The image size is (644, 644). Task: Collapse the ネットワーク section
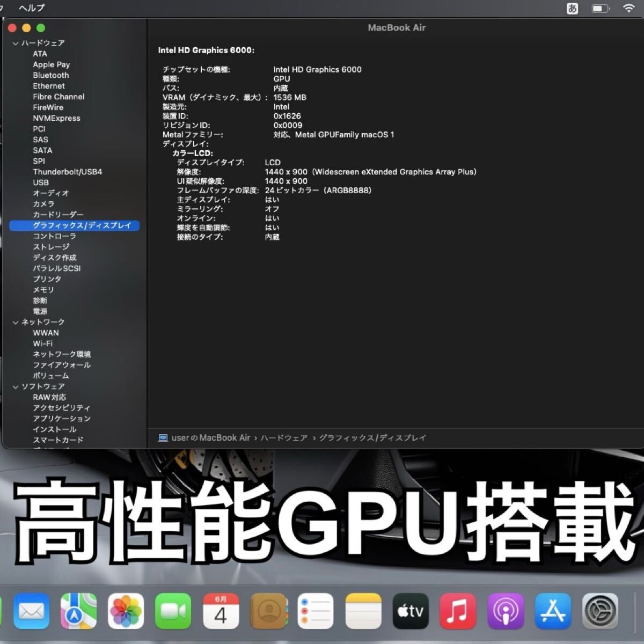click(x=16, y=323)
